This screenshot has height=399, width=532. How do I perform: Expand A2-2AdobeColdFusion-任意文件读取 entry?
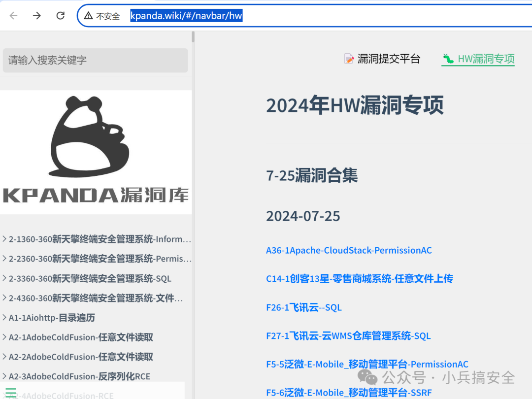click(x=78, y=357)
